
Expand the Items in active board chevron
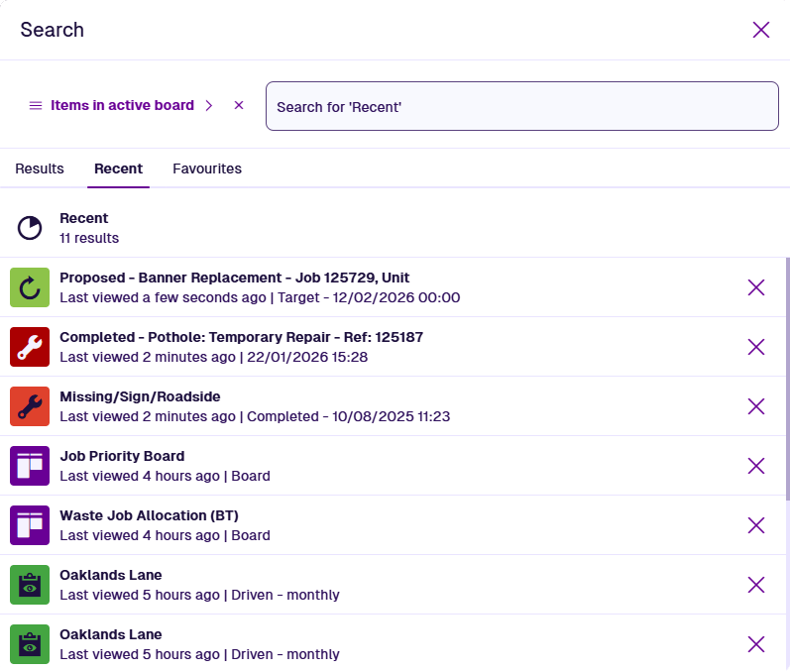(x=209, y=105)
